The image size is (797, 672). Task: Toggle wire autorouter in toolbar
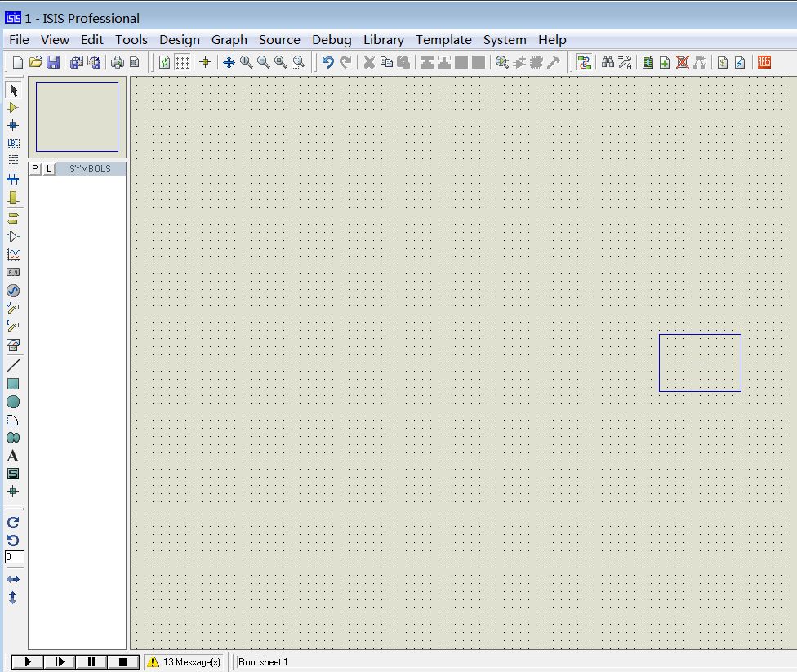point(585,63)
